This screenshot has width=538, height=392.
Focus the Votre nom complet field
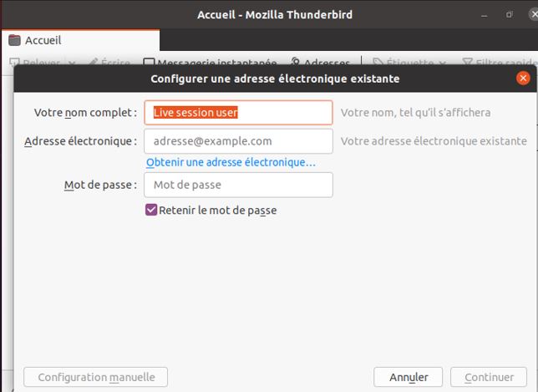tap(238, 113)
